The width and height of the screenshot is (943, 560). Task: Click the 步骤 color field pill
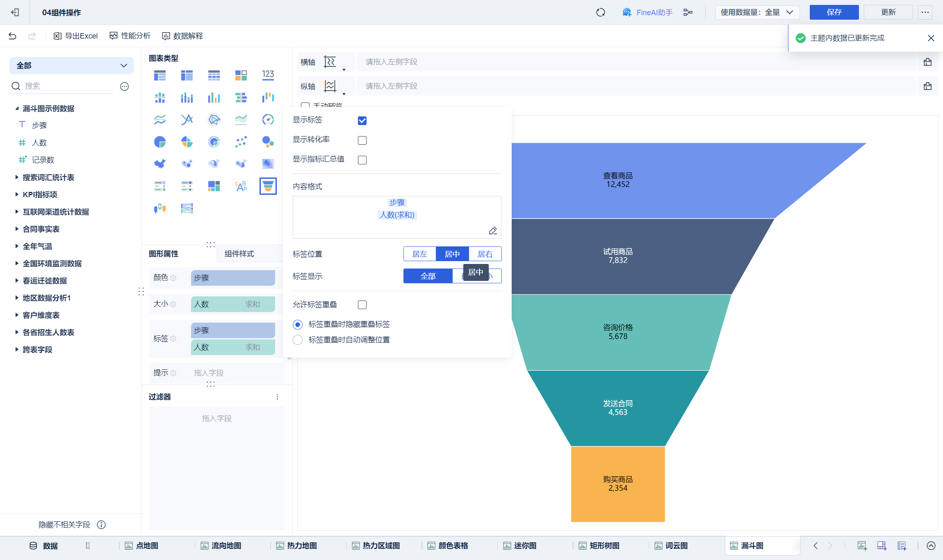[x=232, y=278]
